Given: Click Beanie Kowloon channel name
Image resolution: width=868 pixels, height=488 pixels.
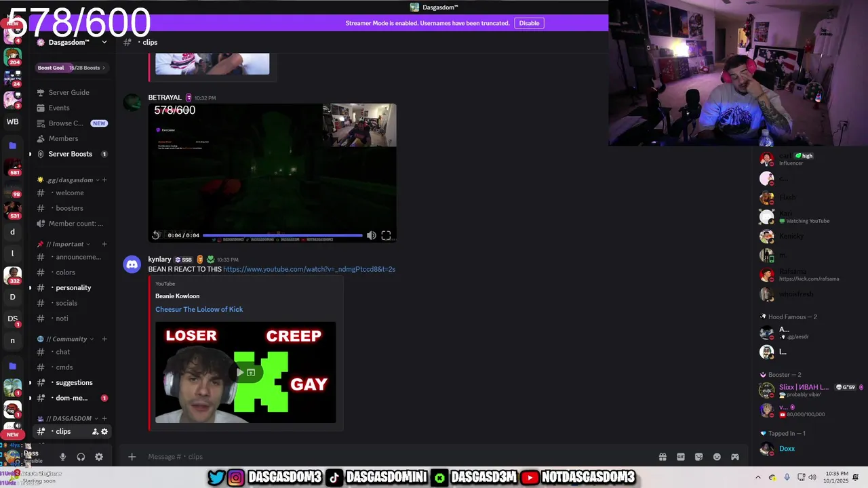Looking at the screenshot, I should 177,296.
